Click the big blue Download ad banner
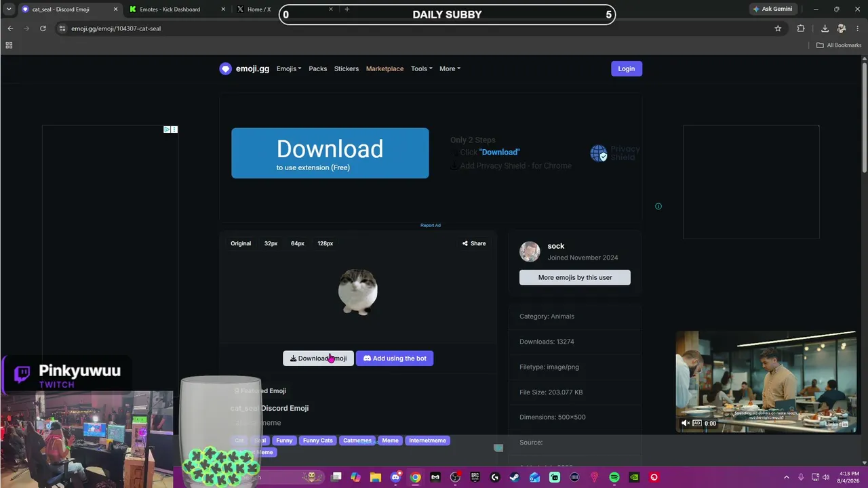 pyautogui.click(x=330, y=153)
